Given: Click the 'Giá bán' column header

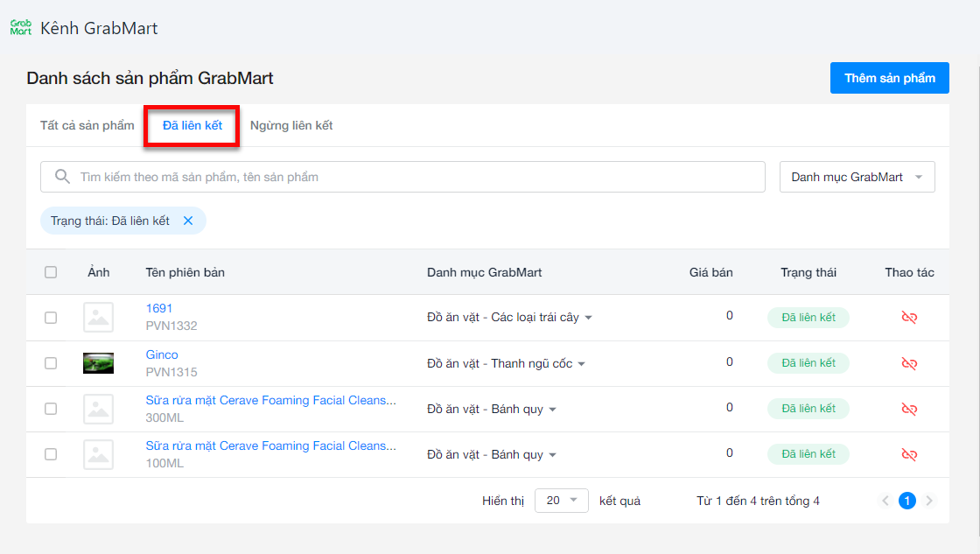Looking at the screenshot, I should [710, 272].
